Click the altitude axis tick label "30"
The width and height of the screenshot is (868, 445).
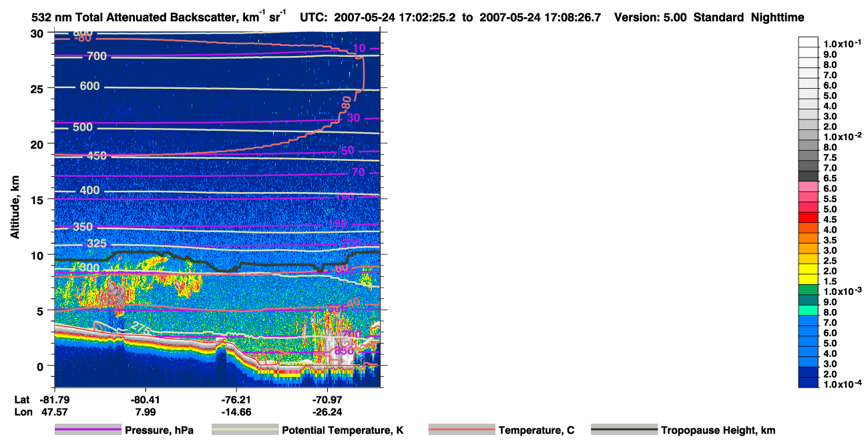click(x=37, y=33)
